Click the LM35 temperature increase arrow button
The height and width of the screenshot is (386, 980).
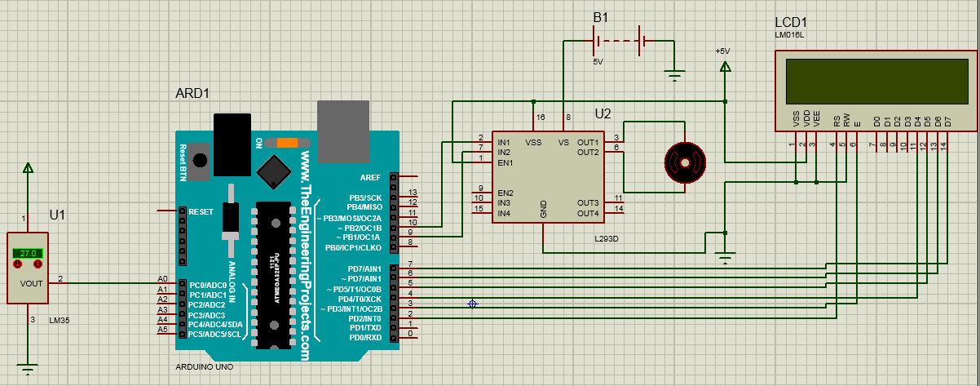tap(38, 265)
